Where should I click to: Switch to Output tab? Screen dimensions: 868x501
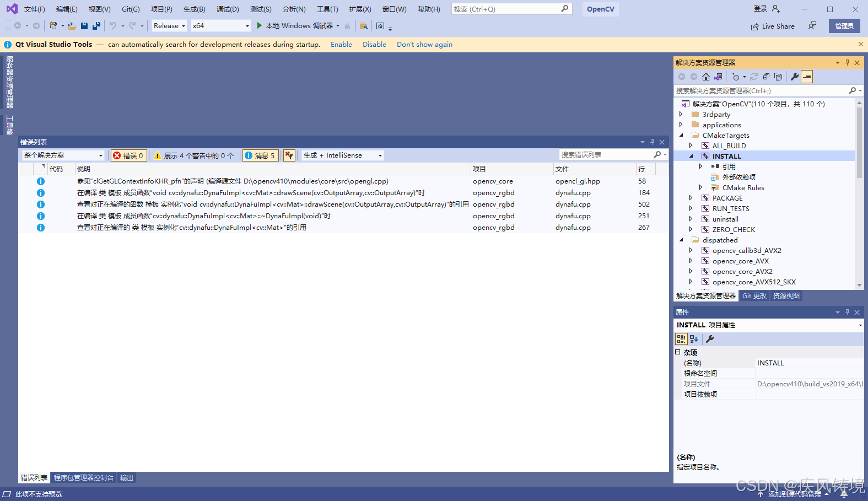pyautogui.click(x=127, y=478)
